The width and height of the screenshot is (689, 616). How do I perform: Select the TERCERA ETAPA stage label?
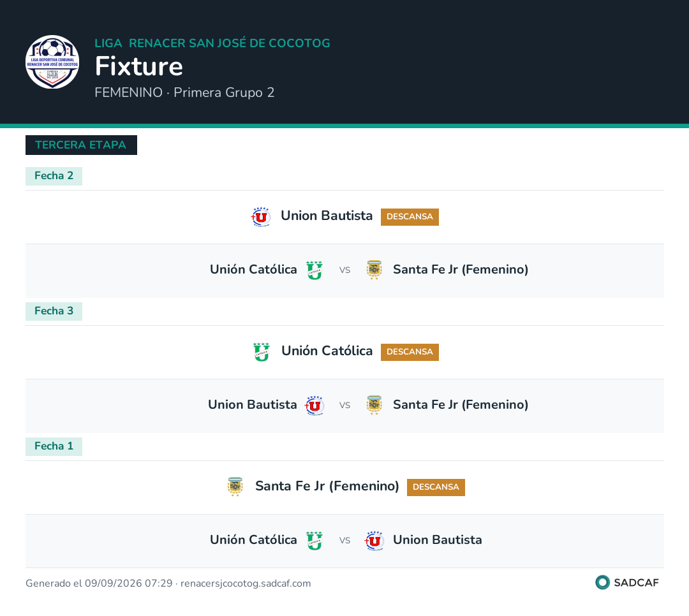[x=81, y=145]
